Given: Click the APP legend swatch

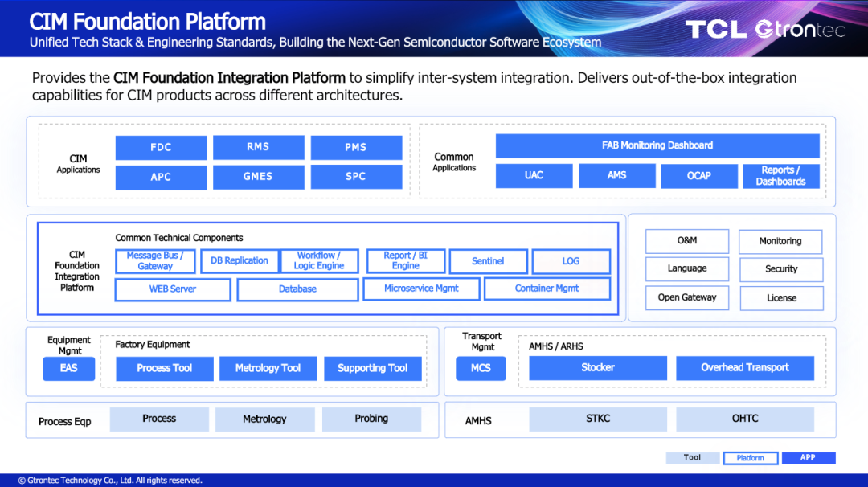Looking at the screenshot, I should pyautogui.click(x=809, y=458).
